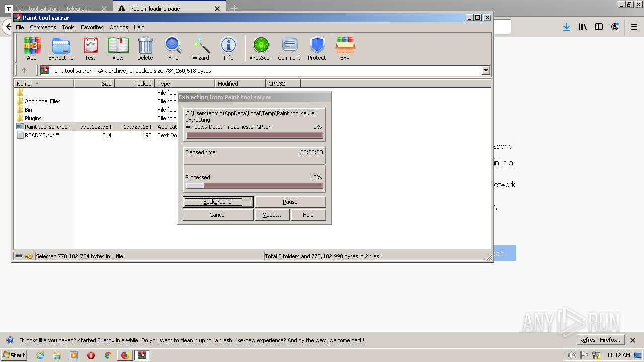Click the Background button in extraction dialog
Viewport: 644px width, 362px height.
coord(218,202)
